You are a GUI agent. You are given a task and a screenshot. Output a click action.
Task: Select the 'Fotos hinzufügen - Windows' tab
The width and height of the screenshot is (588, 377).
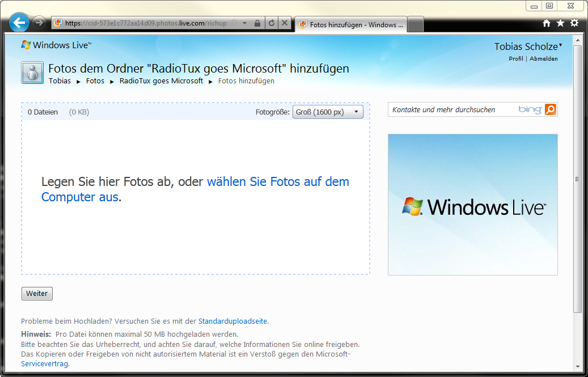[351, 24]
